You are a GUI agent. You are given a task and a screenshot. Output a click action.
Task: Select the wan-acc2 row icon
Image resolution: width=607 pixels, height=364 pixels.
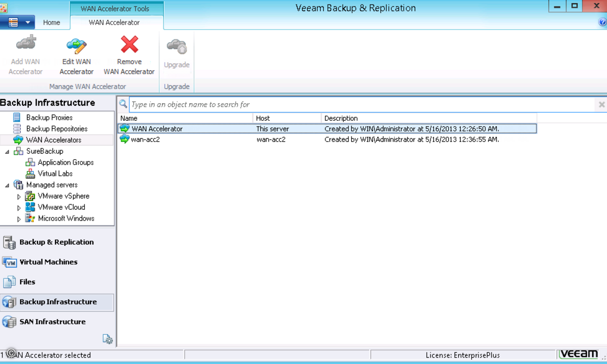(x=124, y=140)
